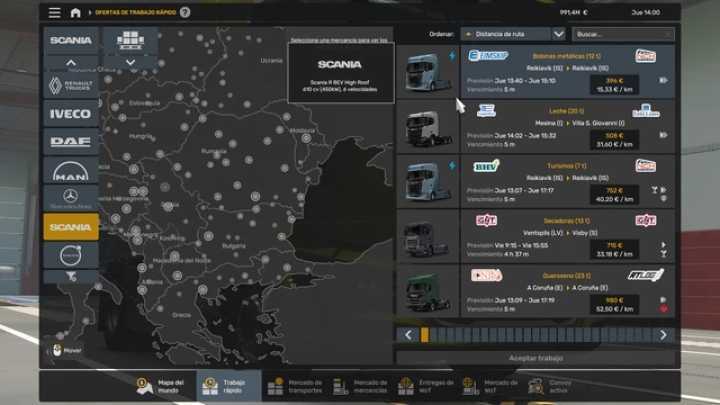Image resolution: width=720 pixels, height=405 pixels.
Task: Select the highlighted yellow Scania brand filter
Action: pos(71,226)
